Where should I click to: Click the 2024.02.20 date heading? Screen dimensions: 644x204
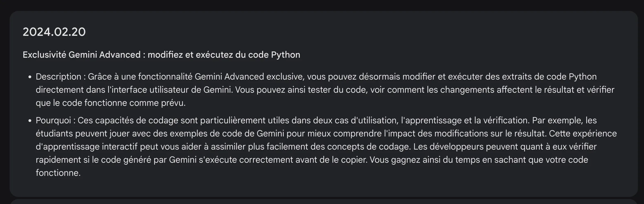(x=54, y=32)
